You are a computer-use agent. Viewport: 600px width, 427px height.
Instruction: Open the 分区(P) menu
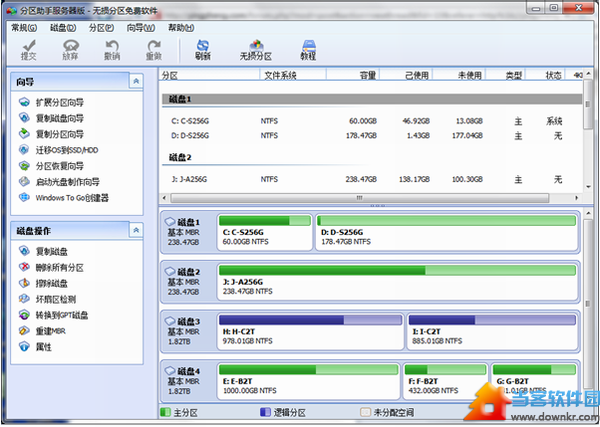point(101,28)
